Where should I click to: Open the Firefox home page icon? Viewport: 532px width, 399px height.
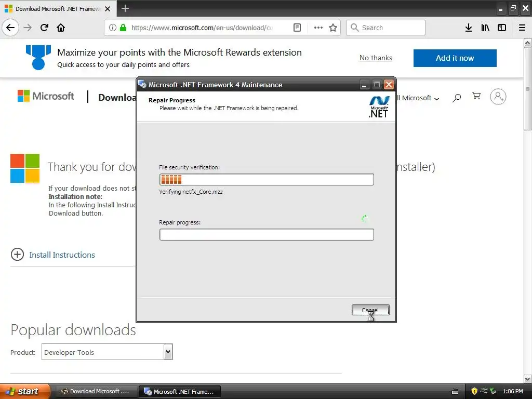pos(61,28)
